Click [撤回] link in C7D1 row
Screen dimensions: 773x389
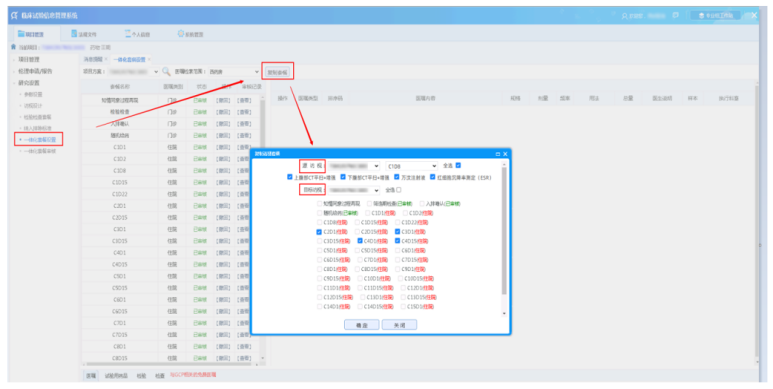tap(223, 323)
